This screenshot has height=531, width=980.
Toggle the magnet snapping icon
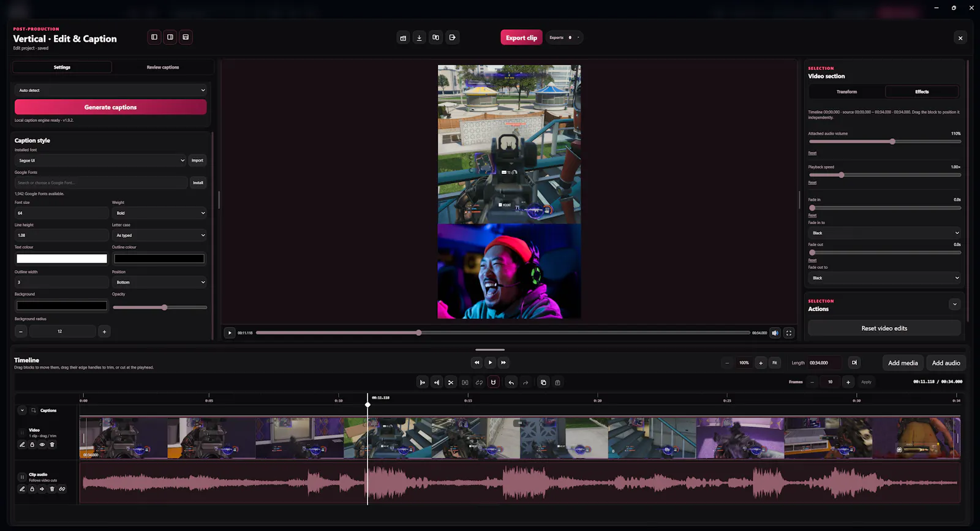pyautogui.click(x=493, y=382)
